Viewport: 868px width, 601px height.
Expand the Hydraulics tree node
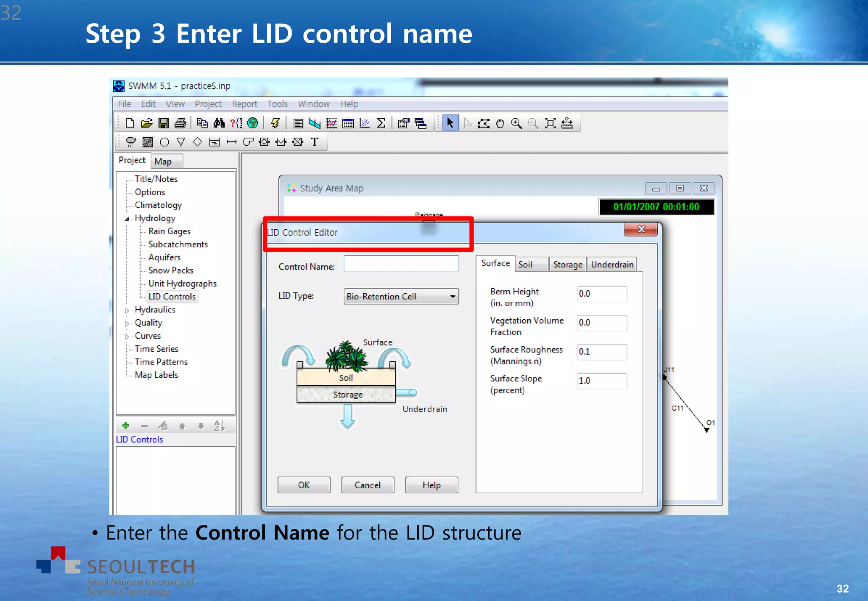tap(127, 310)
